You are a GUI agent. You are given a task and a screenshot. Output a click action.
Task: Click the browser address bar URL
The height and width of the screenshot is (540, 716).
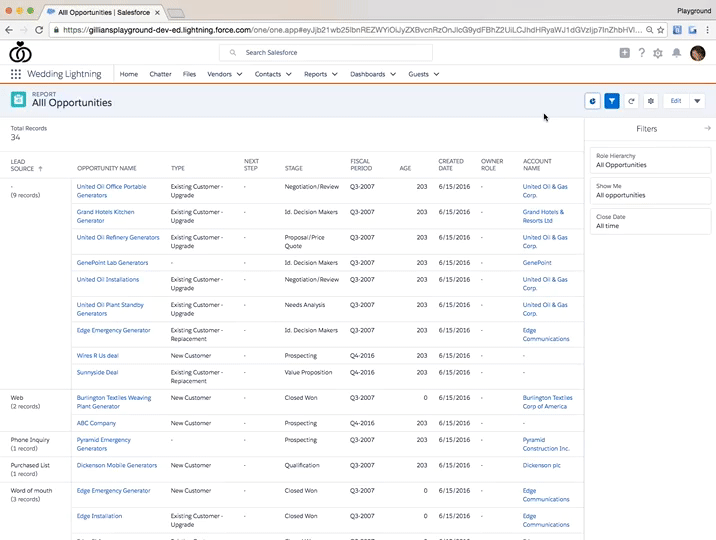coord(352,30)
